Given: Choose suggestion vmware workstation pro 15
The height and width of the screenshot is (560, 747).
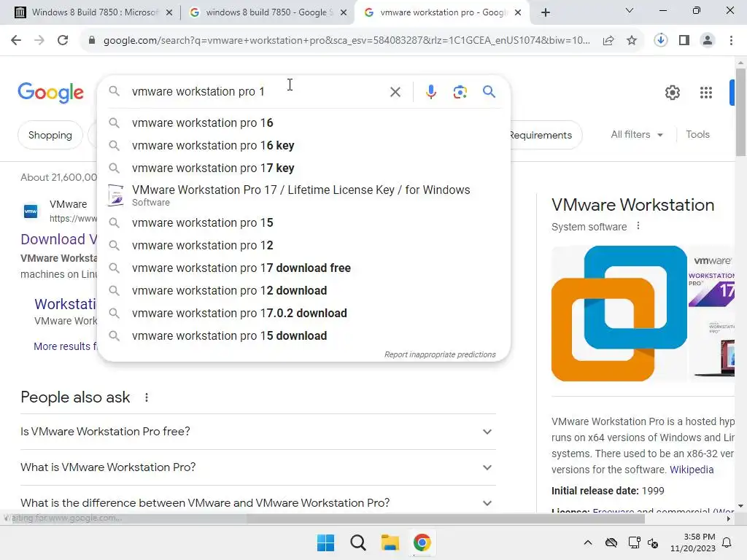Looking at the screenshot, I should point(303,223).
